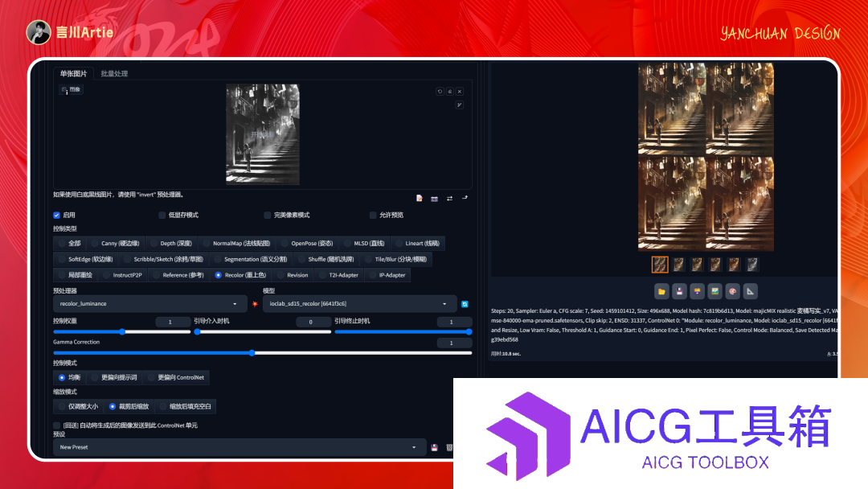Open the New Preset dropdown
This screenshot has height=489, width=868.
point(240,447)
